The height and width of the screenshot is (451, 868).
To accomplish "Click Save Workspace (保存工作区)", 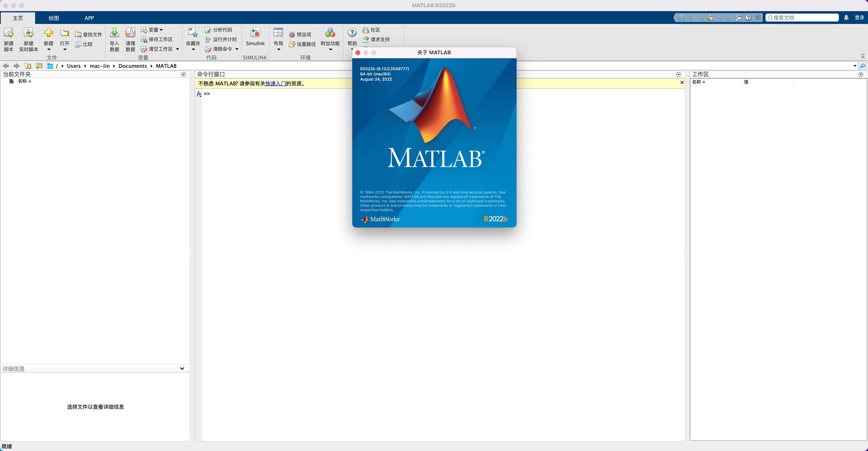I will pos(157,39).
